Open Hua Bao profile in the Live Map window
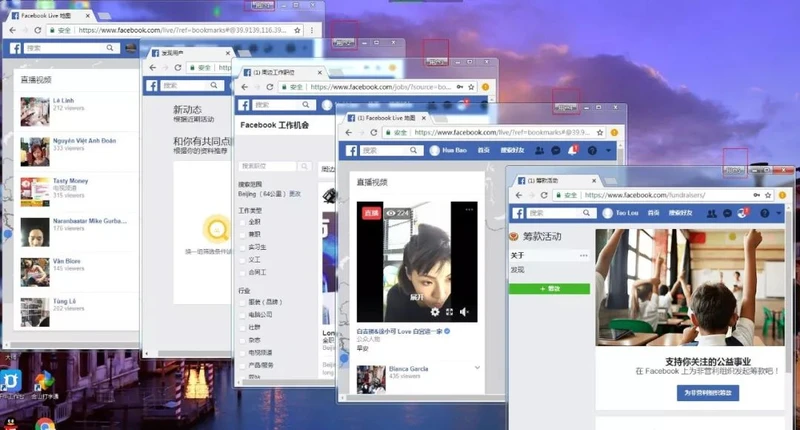The image size is (800, 430). 448,150
